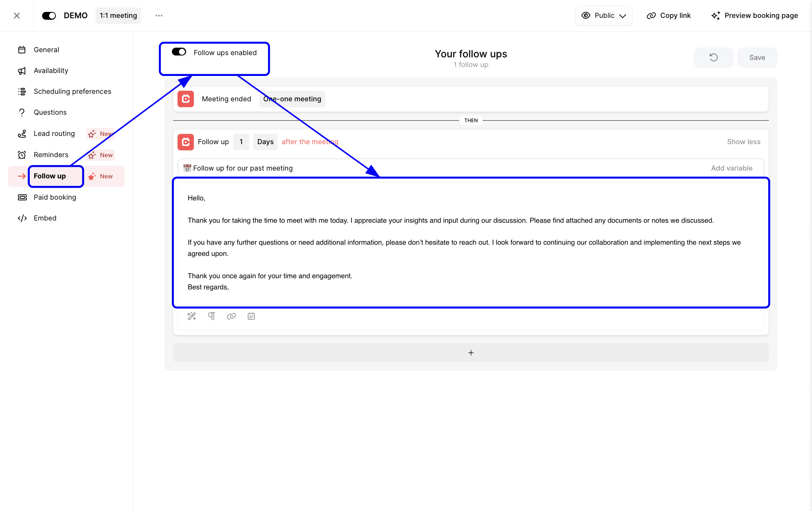Select the AI writing assistant magic wand icon

pos(192,316)
